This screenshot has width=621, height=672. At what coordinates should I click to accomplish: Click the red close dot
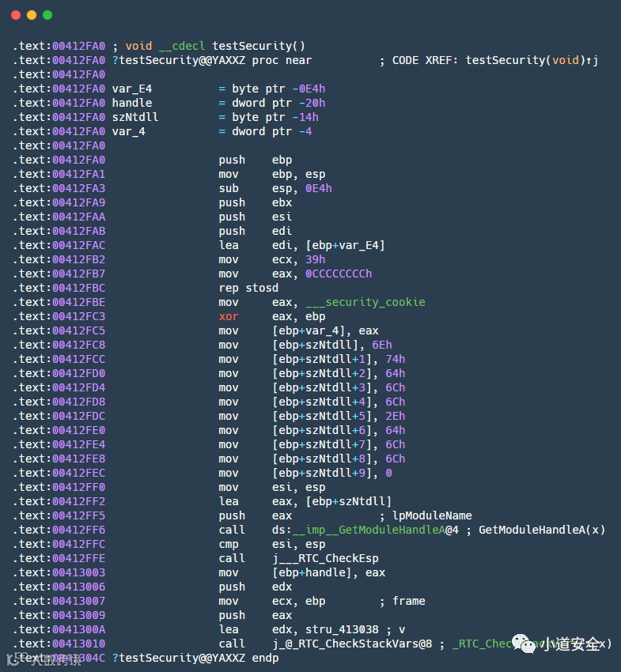[16, 15]
